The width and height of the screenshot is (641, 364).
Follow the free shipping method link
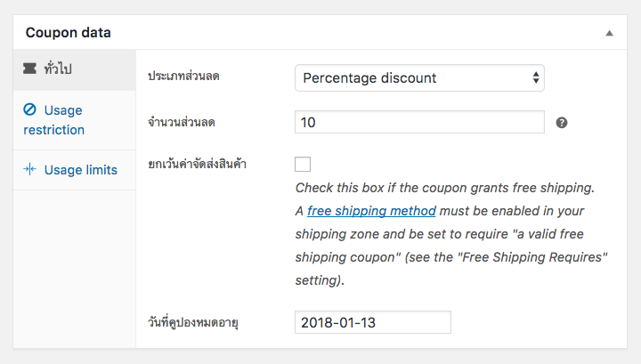tap(371, 211)
